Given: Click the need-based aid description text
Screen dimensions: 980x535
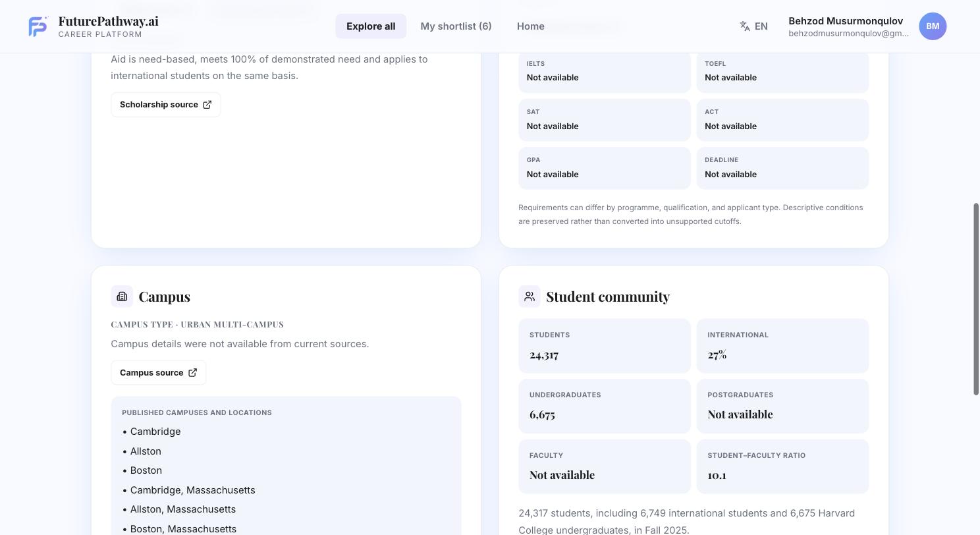Looking at the screenshot, I should pos(269,67).
